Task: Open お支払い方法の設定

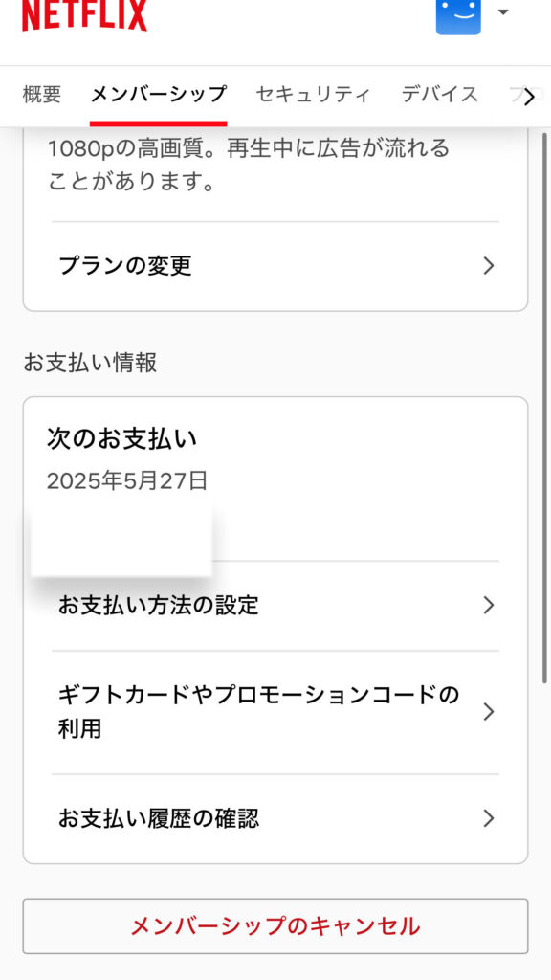Action: tap(275, 606)
